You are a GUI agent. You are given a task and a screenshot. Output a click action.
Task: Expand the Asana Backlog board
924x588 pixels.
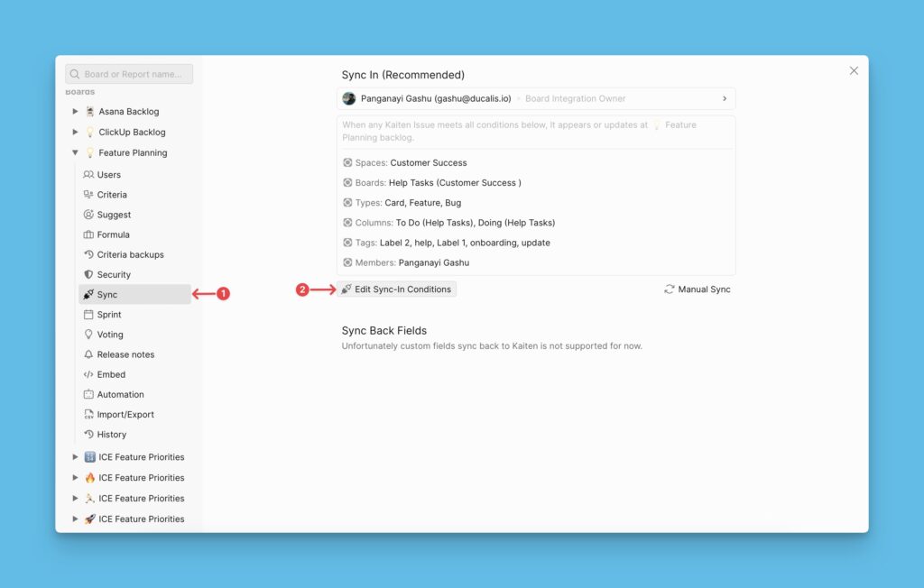click(76, 112)
